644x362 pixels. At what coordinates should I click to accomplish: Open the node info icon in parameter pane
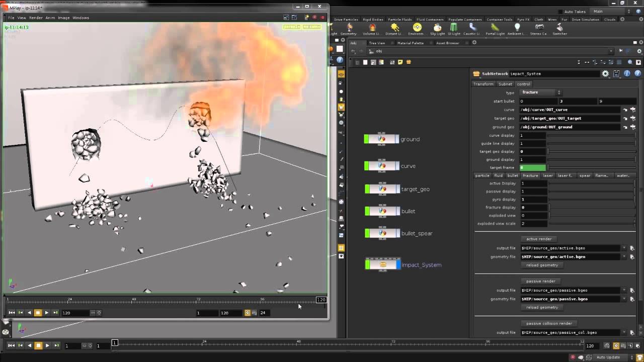[627, 73]
